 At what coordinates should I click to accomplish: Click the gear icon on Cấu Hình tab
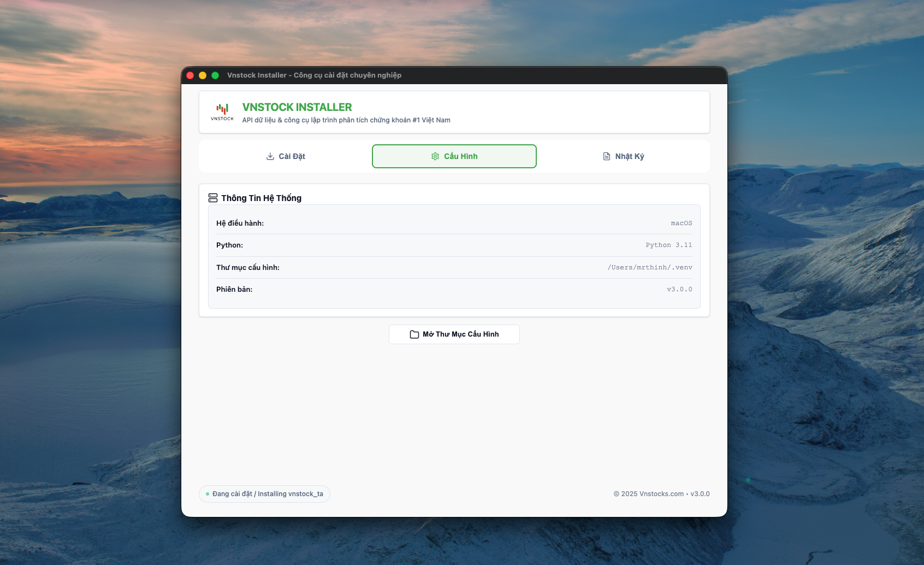point(435,156)
